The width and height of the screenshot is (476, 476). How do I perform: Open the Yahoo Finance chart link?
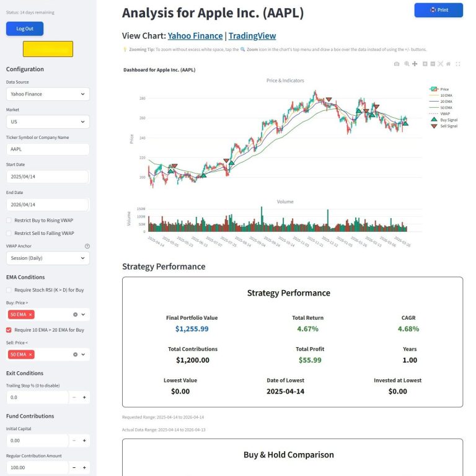point(195,36)
